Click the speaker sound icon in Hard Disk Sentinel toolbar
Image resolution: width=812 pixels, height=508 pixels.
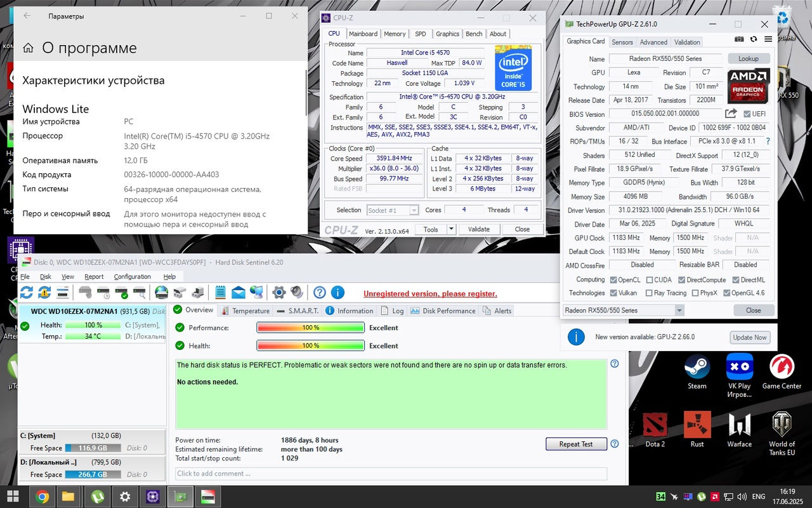click(x=297, y=293)
